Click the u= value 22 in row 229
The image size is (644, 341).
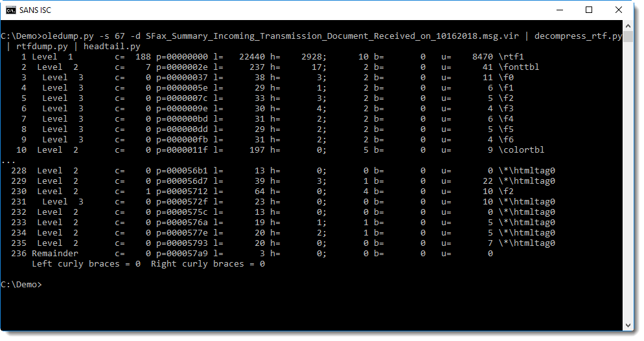point(488,181)
